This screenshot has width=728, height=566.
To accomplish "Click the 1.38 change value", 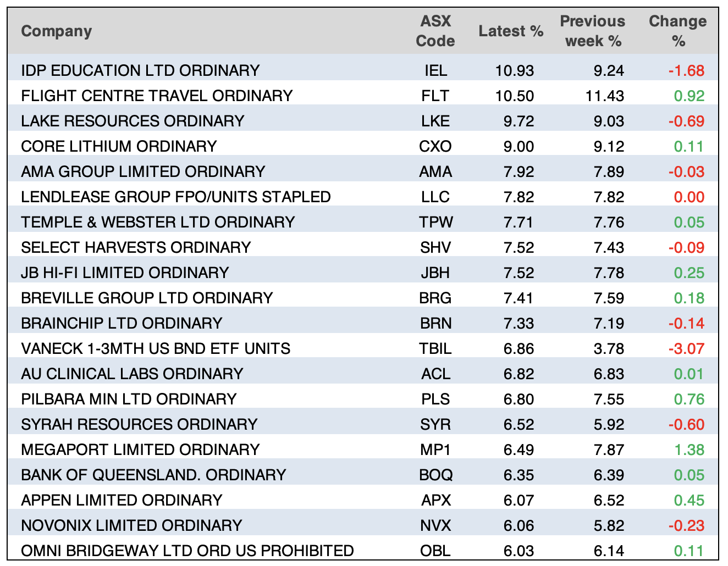I will (689, 450).
